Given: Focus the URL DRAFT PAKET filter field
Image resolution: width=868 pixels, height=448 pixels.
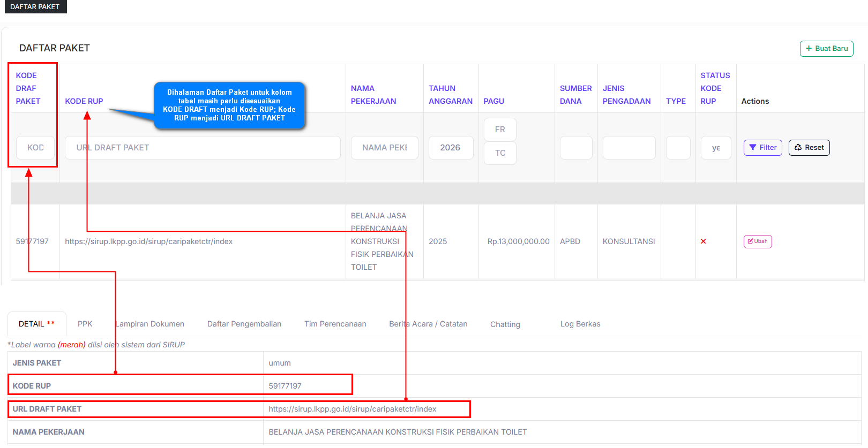Looking at the screenshot, I should [x=203, y=148].
